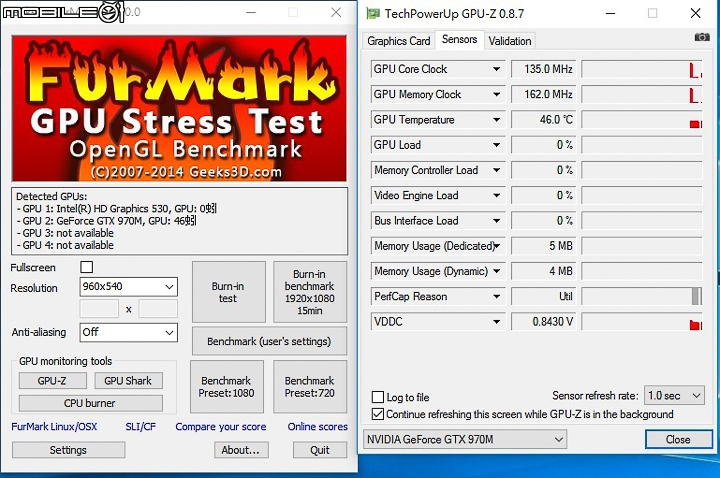Click the 135.0 MHz core clock value
This screenshot has height=478, width=720.
(x=542, y=69)
